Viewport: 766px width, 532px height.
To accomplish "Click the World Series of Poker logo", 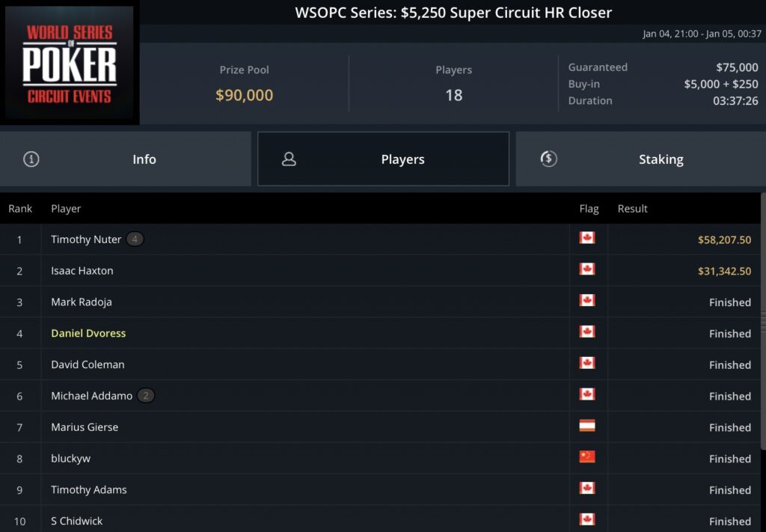I will pyautogui.click(x=70, y=64).
